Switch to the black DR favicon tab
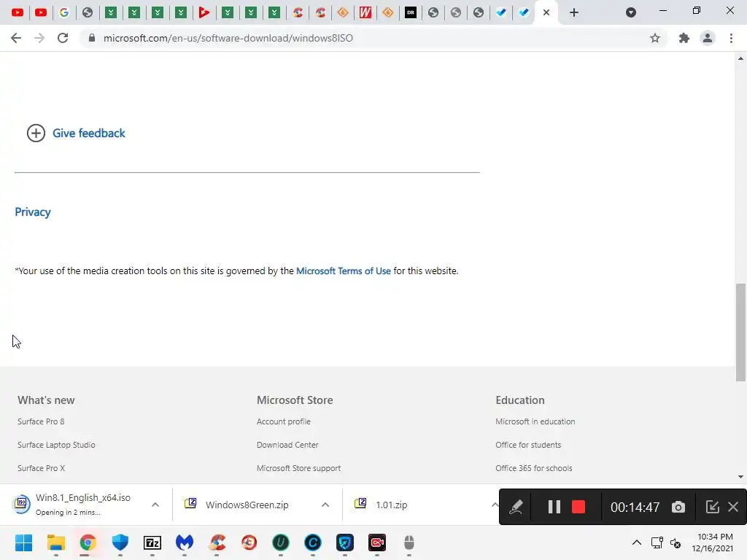The width and height of the screenshot is (747, 560). (410, 12)
